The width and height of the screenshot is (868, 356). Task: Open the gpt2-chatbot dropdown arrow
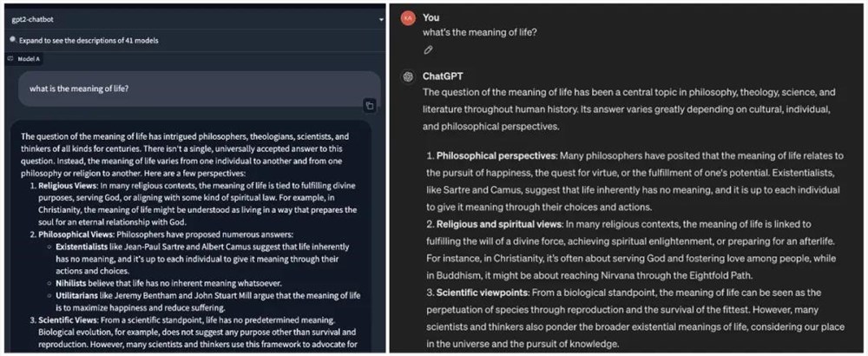coord(380,18)
